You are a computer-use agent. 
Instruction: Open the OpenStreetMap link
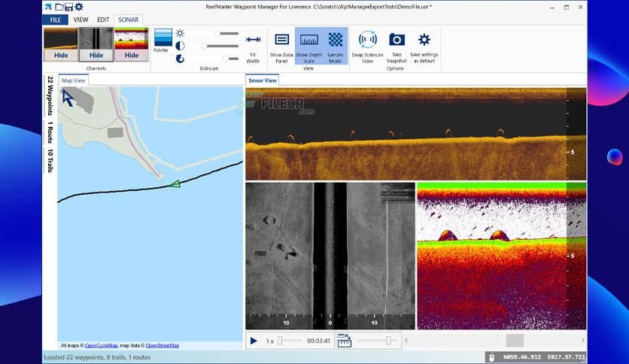(x=162, y=345)
